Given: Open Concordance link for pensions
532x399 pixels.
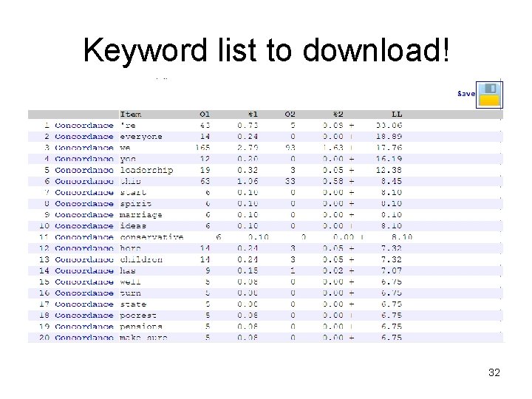Looking at the screenshot, I should click(x=84, y=327).
